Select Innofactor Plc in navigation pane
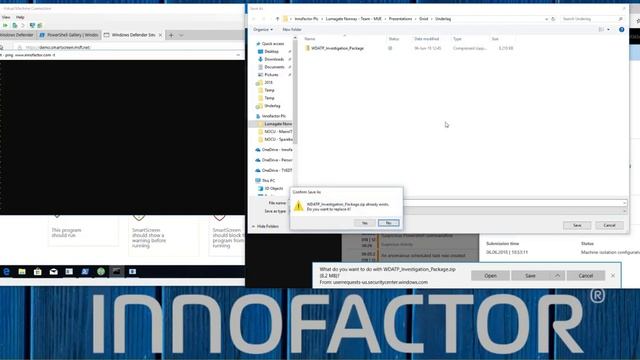Screen dimensions: 640x360 coord(273,116)
